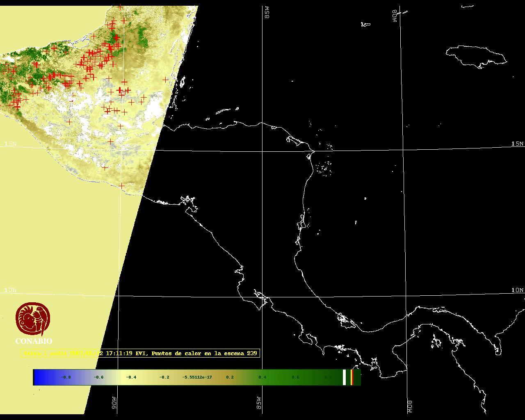Click the Jamaica island outline
Screen dimensions: 525x420
476,56
